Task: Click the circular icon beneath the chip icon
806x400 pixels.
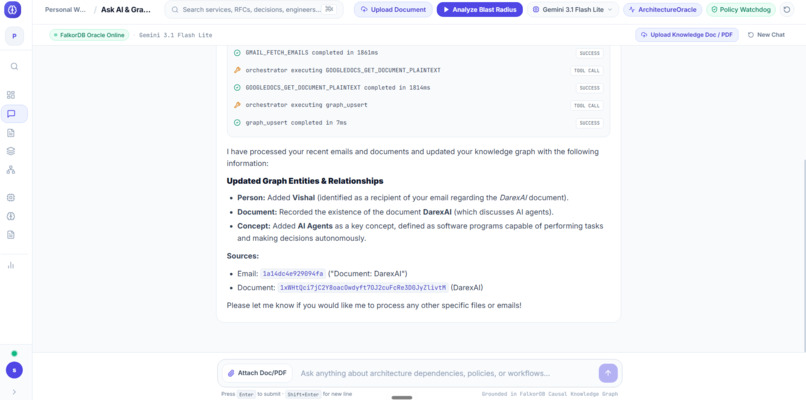Action: 11,216
